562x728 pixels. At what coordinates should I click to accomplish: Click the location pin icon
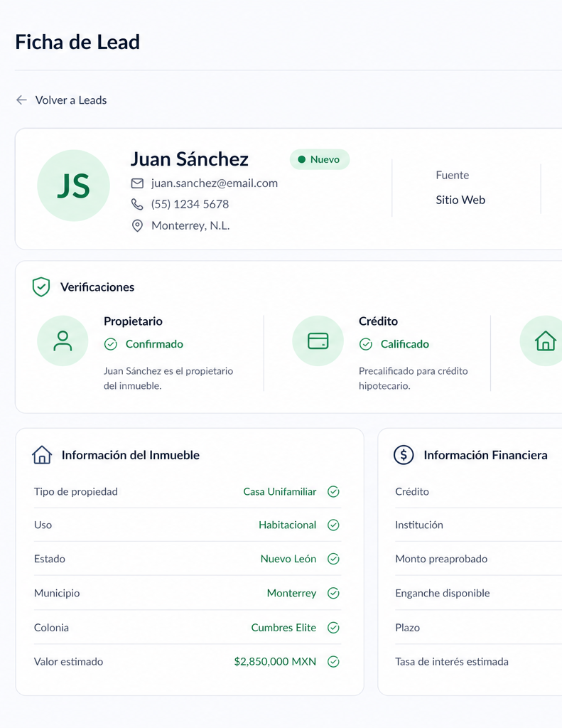coord(137,225)
